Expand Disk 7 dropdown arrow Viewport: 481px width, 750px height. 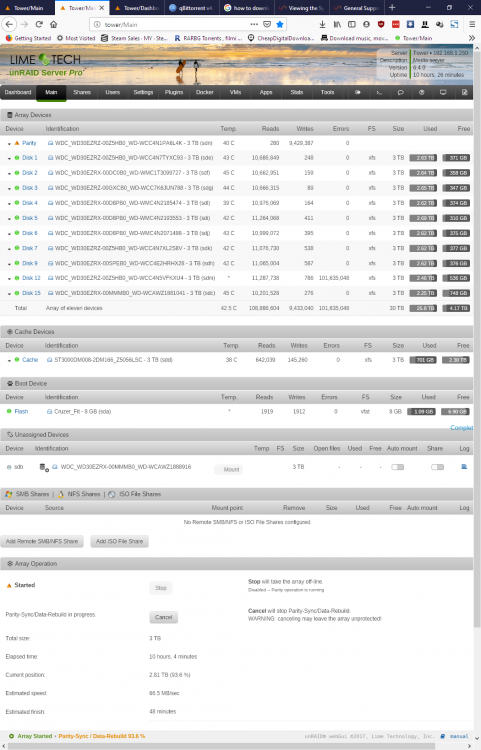tap(9, 249)
